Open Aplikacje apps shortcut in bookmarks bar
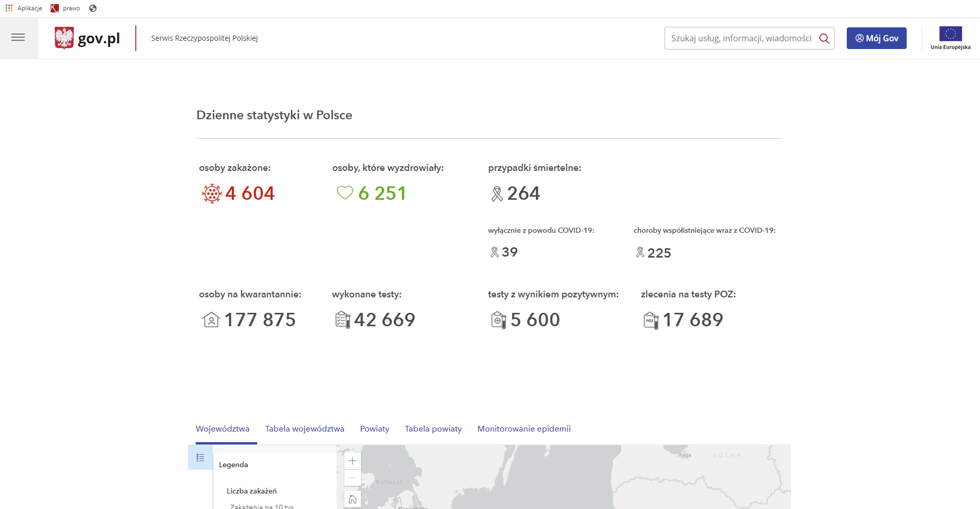Screen dimensions: 980x509 (x=24, y=8)
